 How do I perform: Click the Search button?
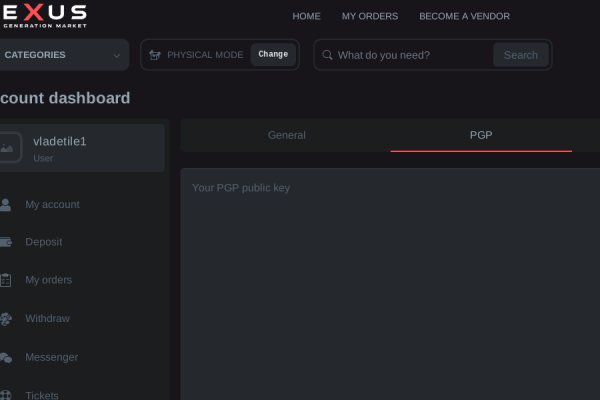pos(521,55)
